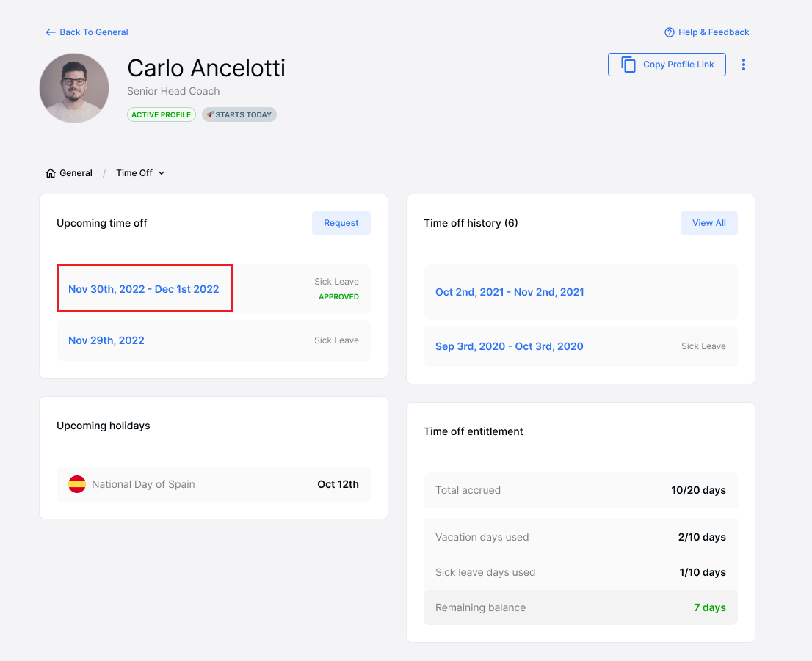Viewport: 812px width, 661px height.
Task: Click the copy icon inside Copy Profile Link button
Action: coord(628,65)
